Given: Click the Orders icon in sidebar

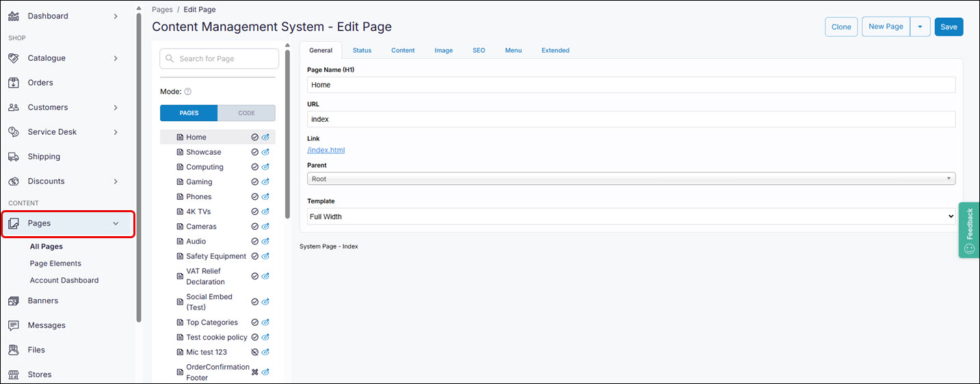Looking at the screenshot, I should [x=14, y=83].
